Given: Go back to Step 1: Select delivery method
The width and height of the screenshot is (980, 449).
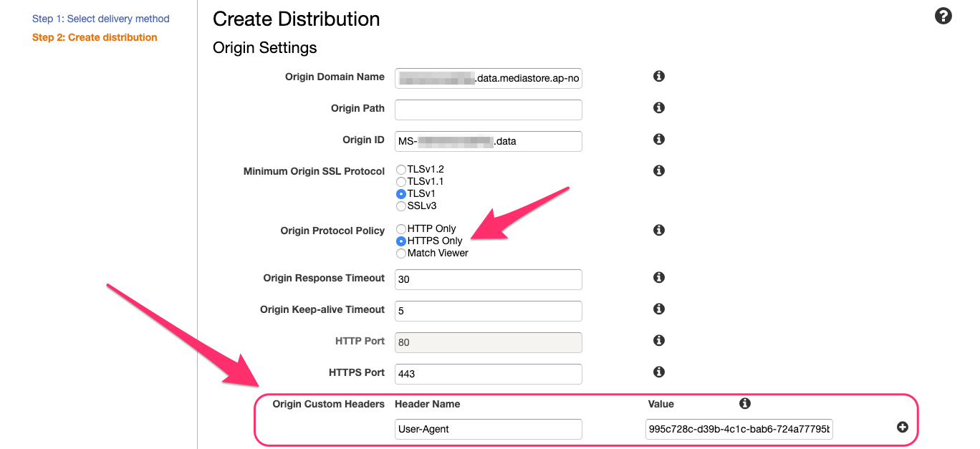Looking at the screenshot, I should tap(100, 18).
